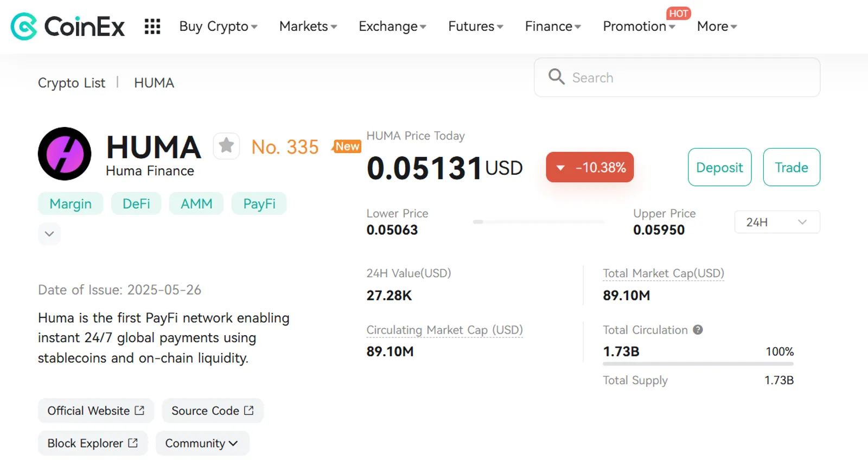868x473 pixels.
Task: Select the AMM tag
Action: tap(196, 203)
